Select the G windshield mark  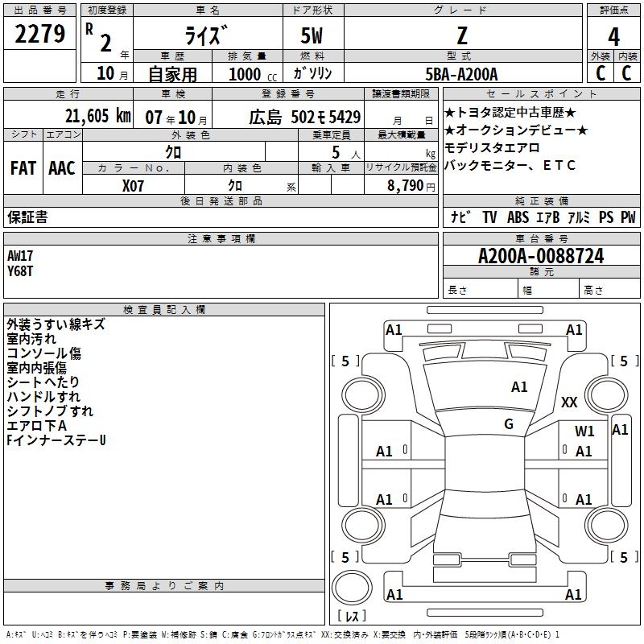click(509, 424)
